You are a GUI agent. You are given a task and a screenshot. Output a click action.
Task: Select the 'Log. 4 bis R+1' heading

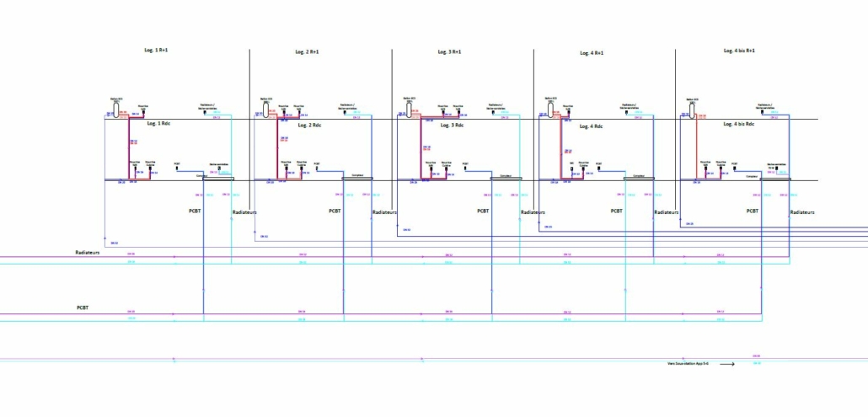coord(739,51)
